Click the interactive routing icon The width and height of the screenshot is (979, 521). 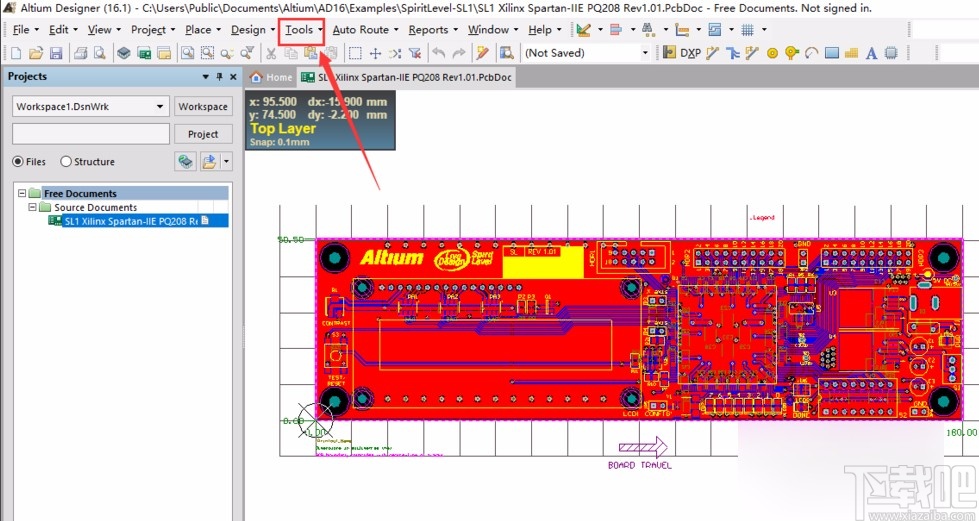(712, 53)
